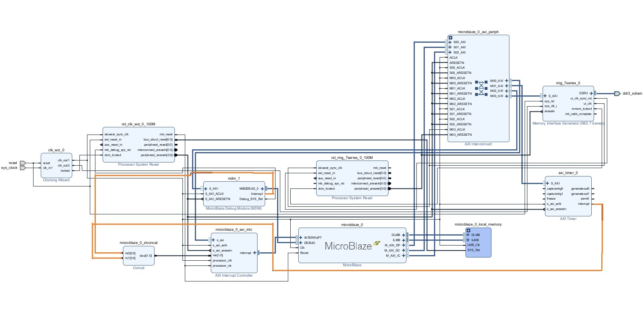Expand MBDEBUG_0 interface on mdm_1
The height and width of the screenshot is (311, 644).
coord(262,188)
